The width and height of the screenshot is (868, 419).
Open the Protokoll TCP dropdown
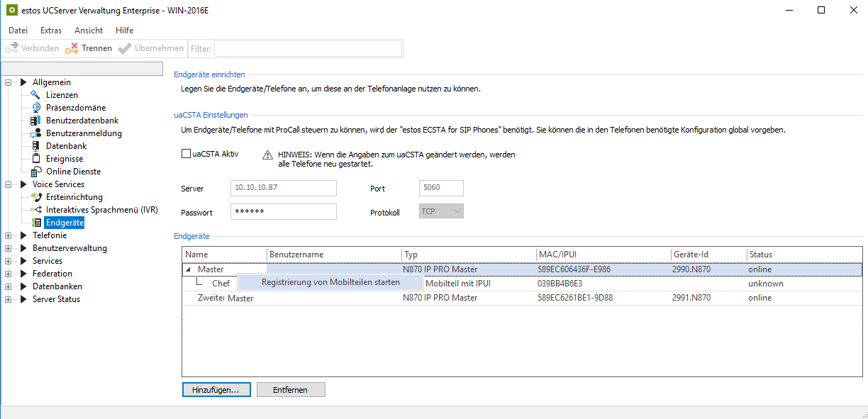(x=442, y=211)
